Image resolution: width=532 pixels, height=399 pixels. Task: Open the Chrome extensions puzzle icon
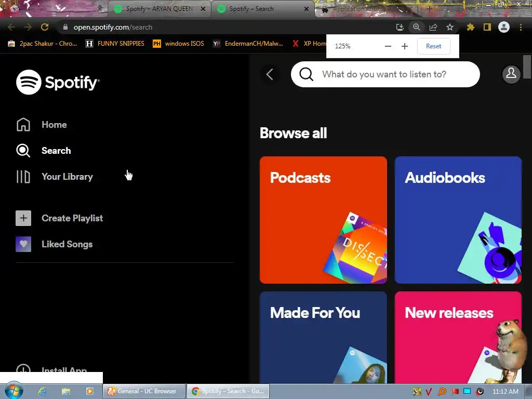[x=470, y=27]
